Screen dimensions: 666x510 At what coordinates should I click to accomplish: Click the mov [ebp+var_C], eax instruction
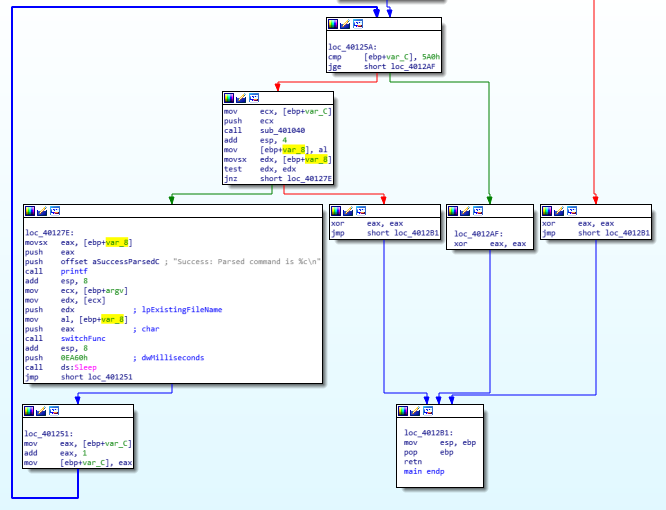78,462
